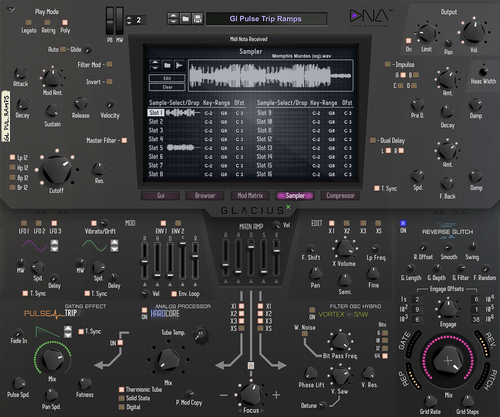The width and height of the screenshot is (500, 417).
Task: Select Thermionic Tube mode
Action: click(x=122, y=389)
